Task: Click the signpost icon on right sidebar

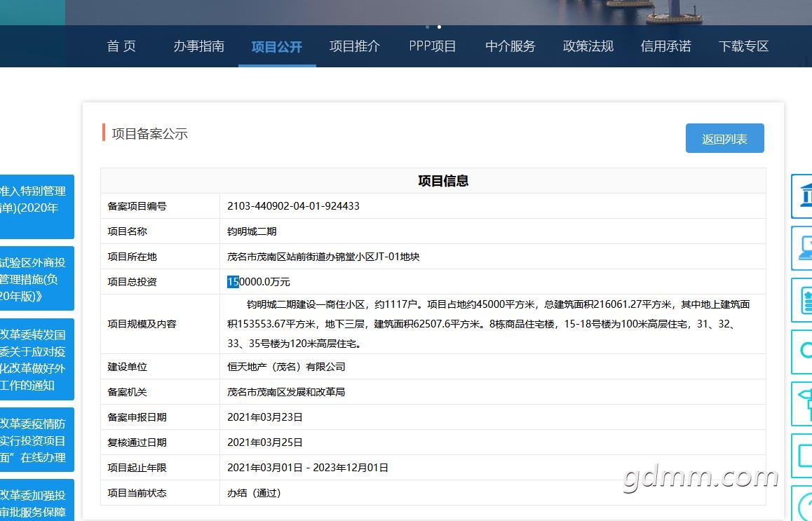Action: pyautogui.click(x=801, y=404)
